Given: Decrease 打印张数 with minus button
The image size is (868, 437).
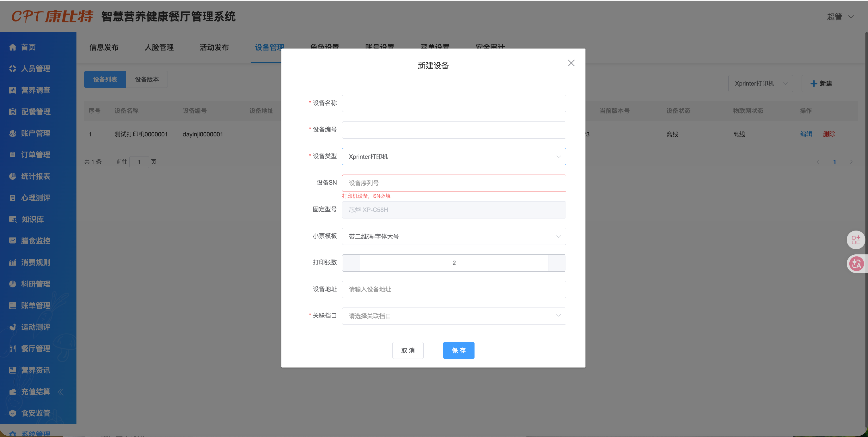Looking at the screenshot, I should [351, 263].
